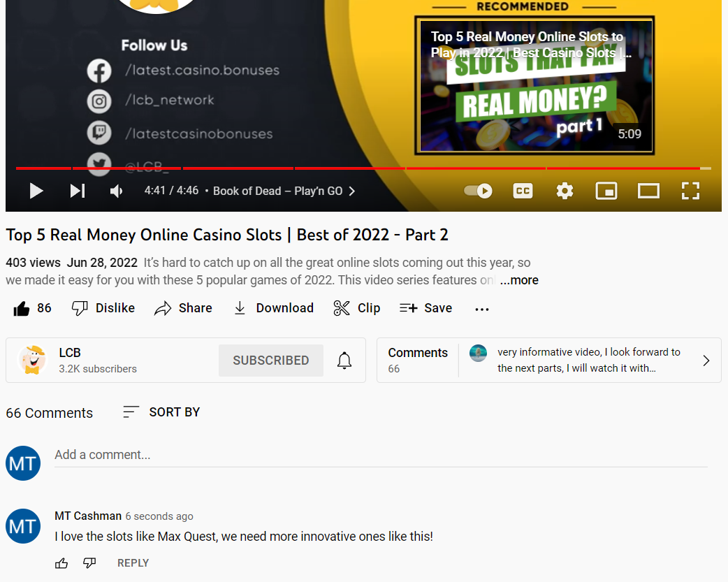
Task: Open recommended Top 5 Real Money video
Action: (x=535, y=85)
